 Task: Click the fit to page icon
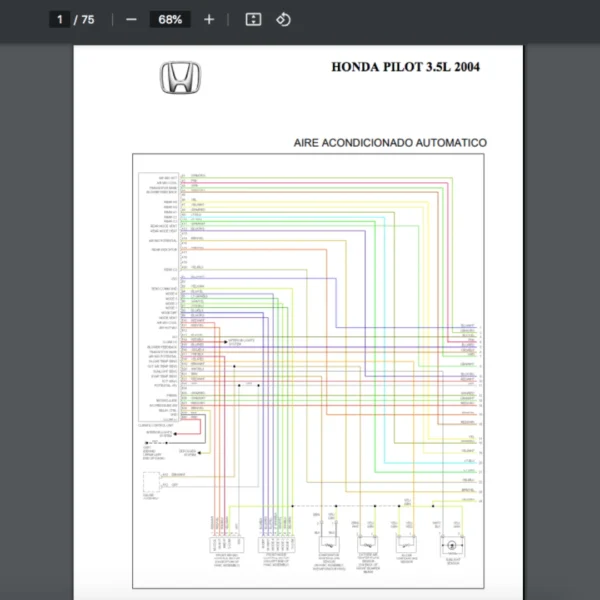pyautogui.click(x=253, y=20)
